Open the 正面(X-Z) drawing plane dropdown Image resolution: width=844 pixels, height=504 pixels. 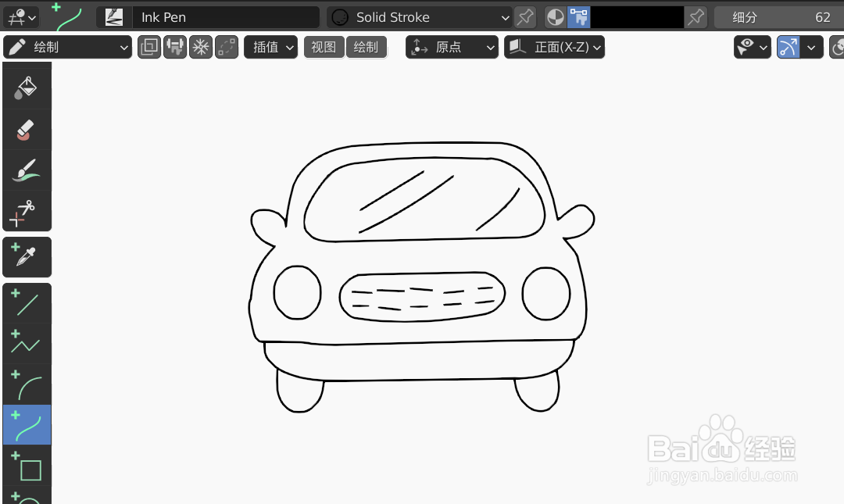tap(554, 48)
